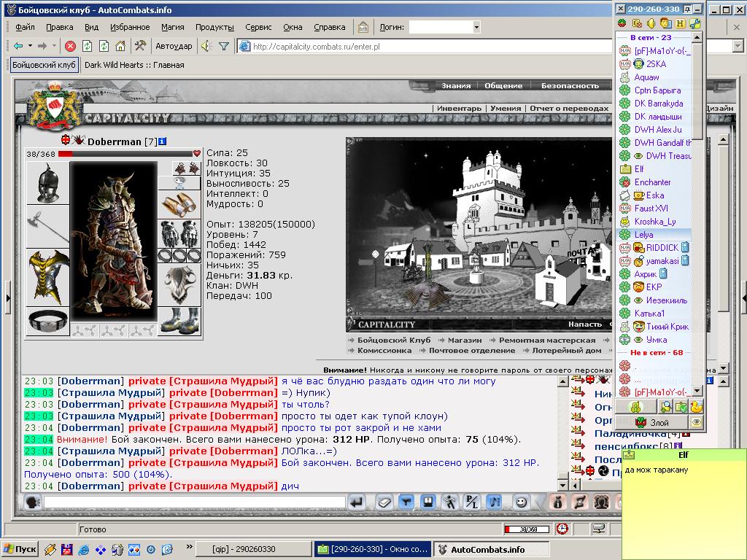Click the eraser clear chat icon
This screenshot has height=560, width=747.
384,502
